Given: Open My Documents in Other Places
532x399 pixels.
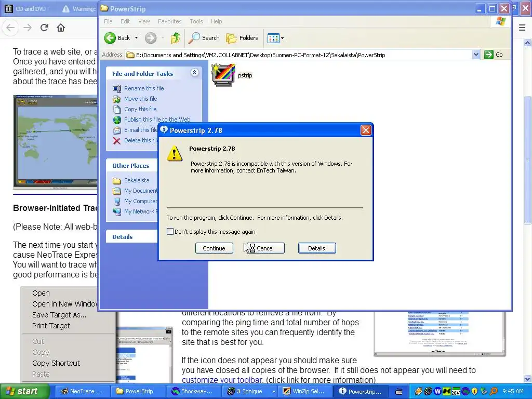Looking at the screenshot, I should point(141,191).
